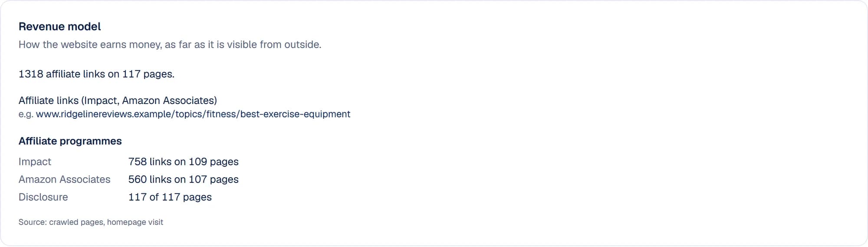Click the 1318 affiliate links summary line
This screenshot has width=868, height=247.
(96, 74)
